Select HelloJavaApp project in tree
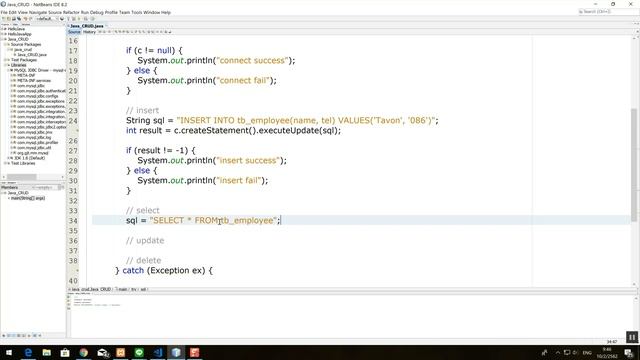The height and width of the screenshot is (360, 640). pos(20,34)
